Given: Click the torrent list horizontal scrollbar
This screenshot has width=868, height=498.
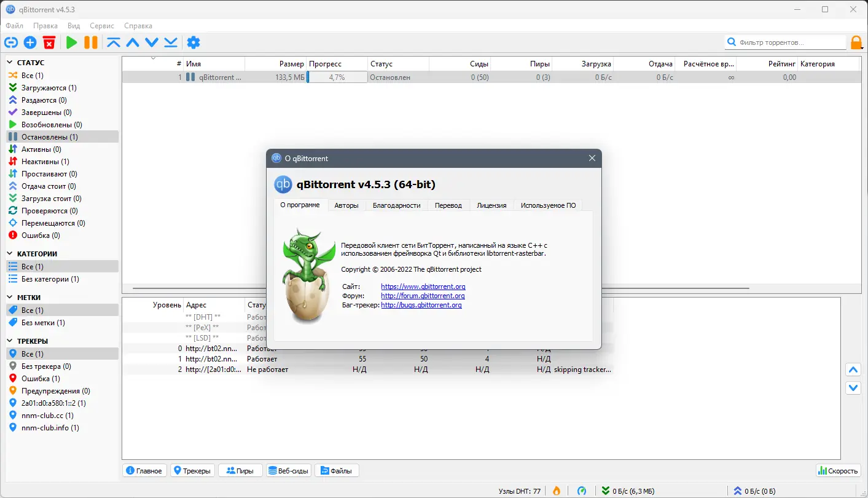Looking at the screenshot, I should point(441,288).
